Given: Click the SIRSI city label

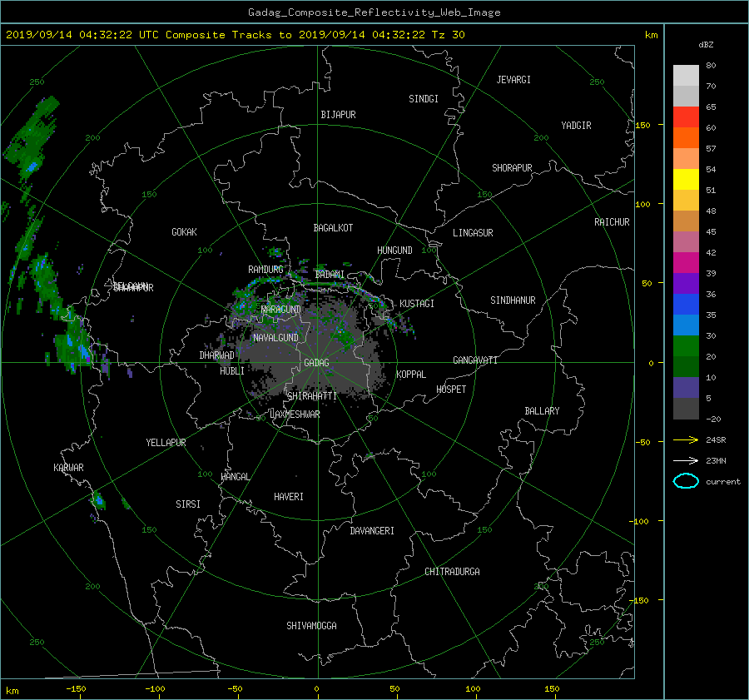Looking at the screenshot, I should (x=188, y=504).
